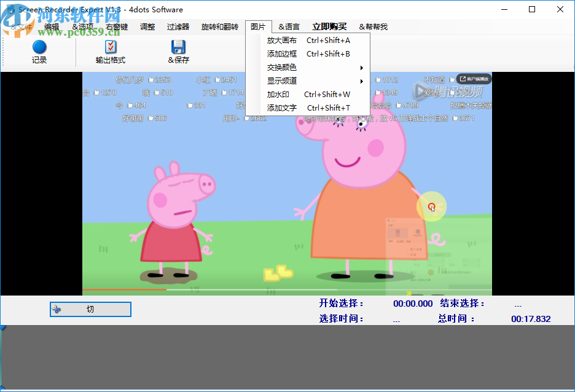Select the 输出格式 output format icon
Viewport: 575px width, 392px height.
pos(111,46)
